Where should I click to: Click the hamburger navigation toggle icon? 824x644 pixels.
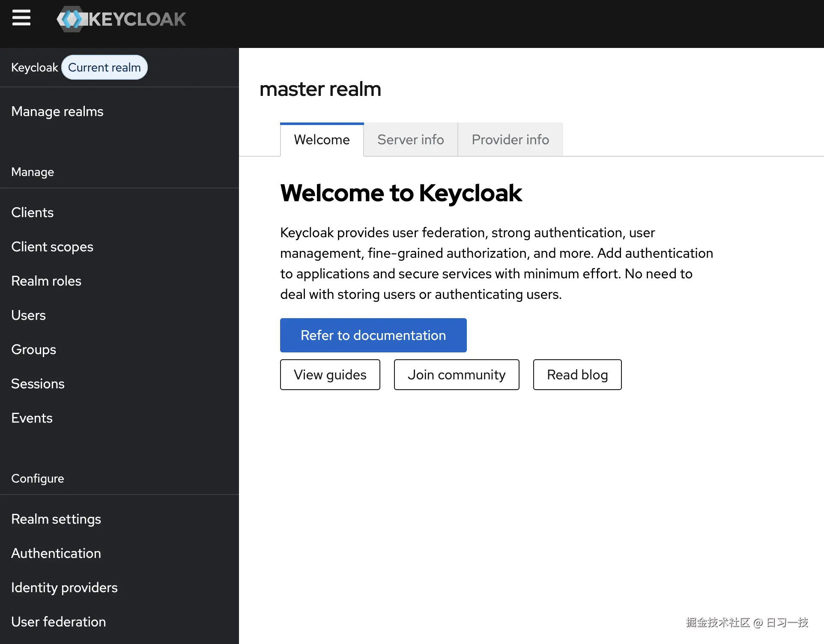pos(21,18)
